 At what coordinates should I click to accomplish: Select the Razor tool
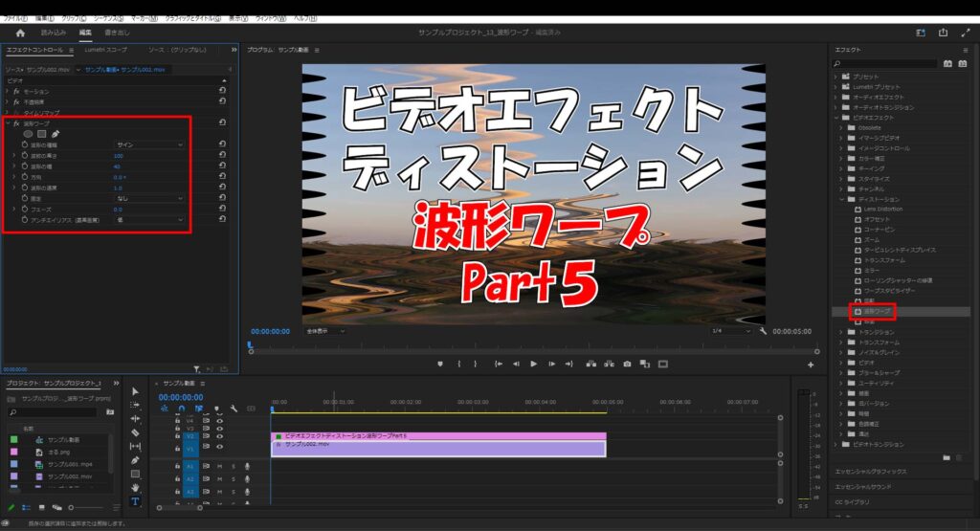tap(136, 432)
